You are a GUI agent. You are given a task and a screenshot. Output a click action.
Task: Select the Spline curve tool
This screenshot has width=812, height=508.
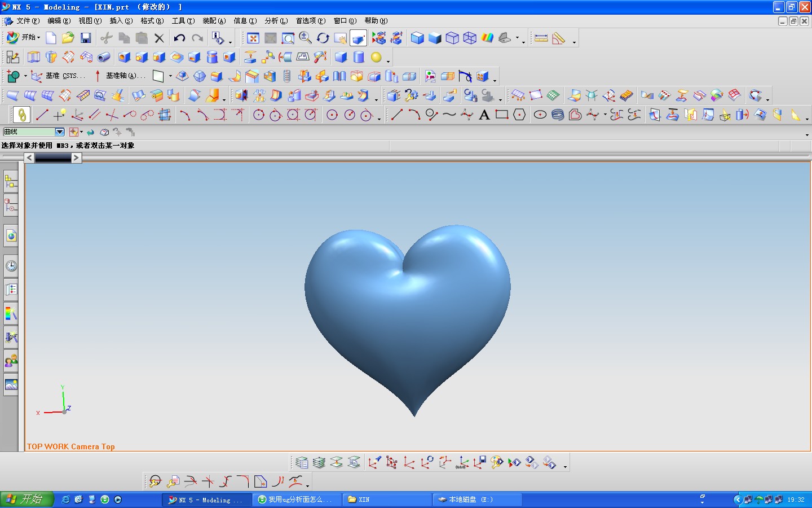pyautogui.click(x=449, y=115)
